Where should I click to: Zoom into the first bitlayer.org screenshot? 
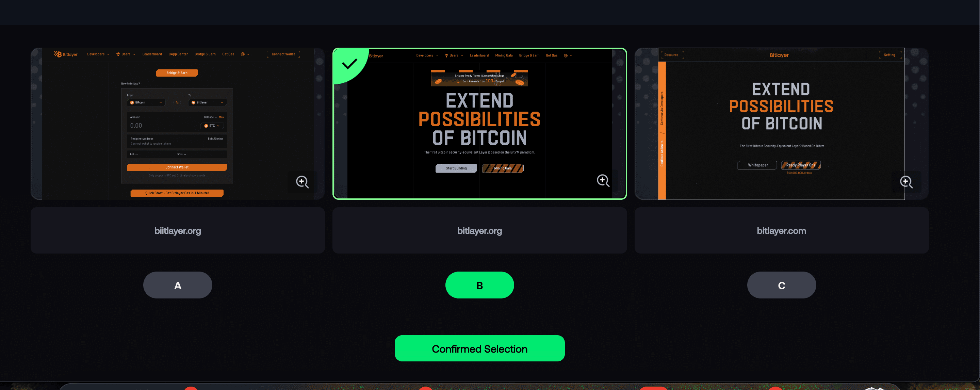[x=303, y=182]
